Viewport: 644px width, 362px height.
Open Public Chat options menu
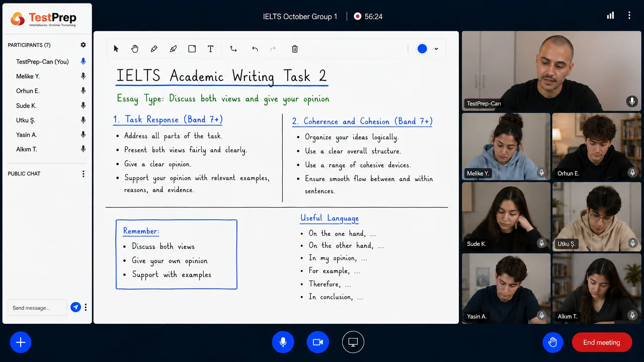point(83,174)
